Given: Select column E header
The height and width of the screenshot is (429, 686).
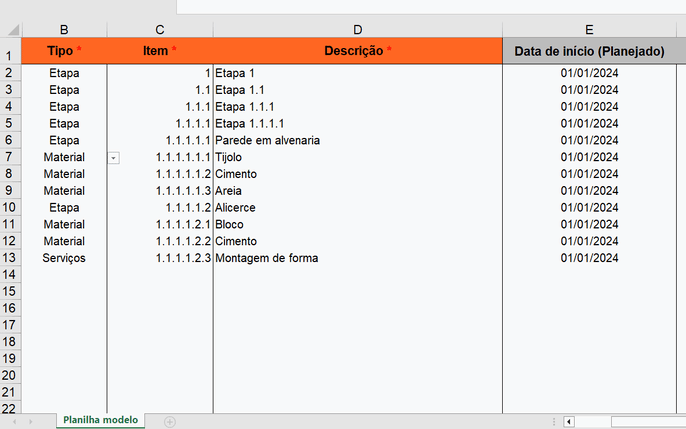Looking at the screenshot, I should coord(589,30).
